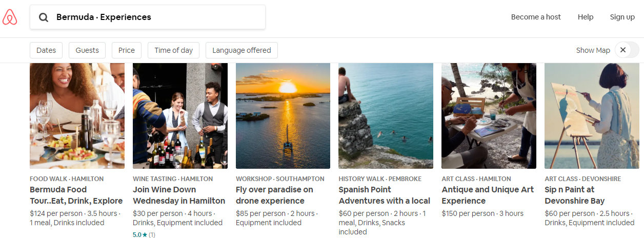The image size is (644, 238).
Task: Click the magnifying glass search icon
Action: tap(44, 17)
